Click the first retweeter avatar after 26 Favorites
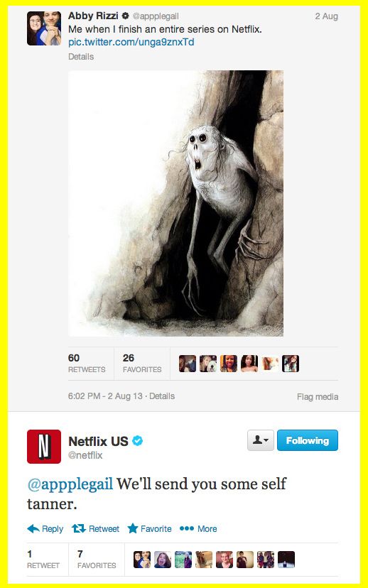Viewport: 368px width, 588px height. coord(187,364)
